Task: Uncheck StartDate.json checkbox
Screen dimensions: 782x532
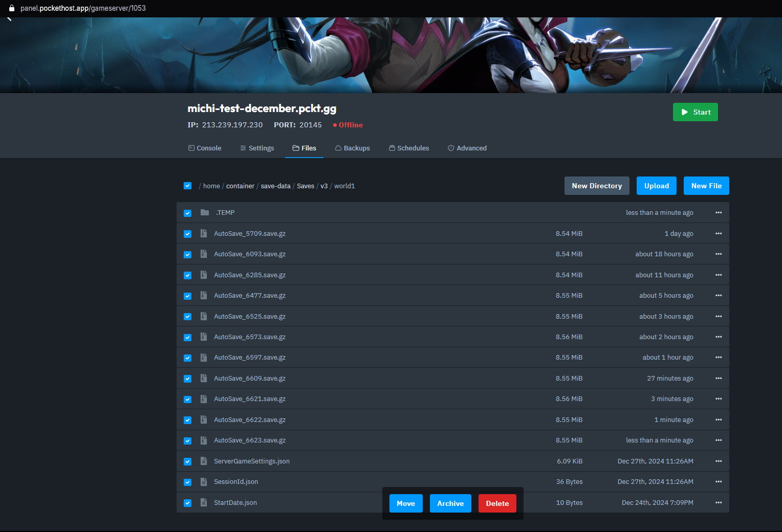Action: click(x=187, y=503)
